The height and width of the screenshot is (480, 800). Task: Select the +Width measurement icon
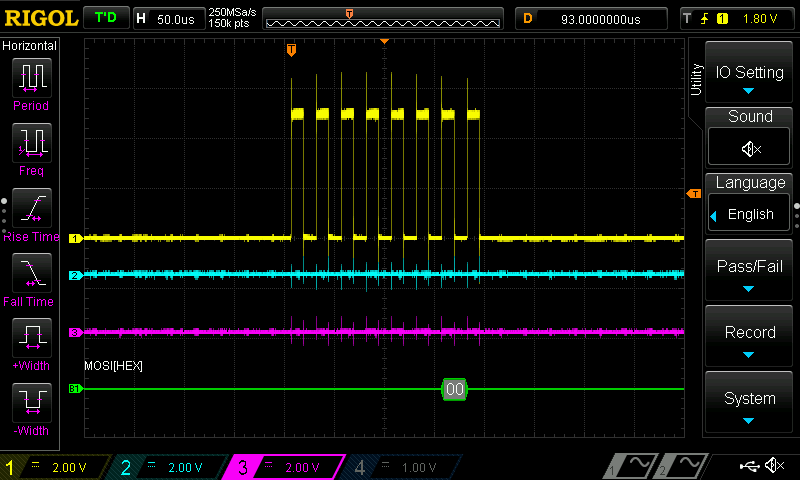[x=32, y=338]
